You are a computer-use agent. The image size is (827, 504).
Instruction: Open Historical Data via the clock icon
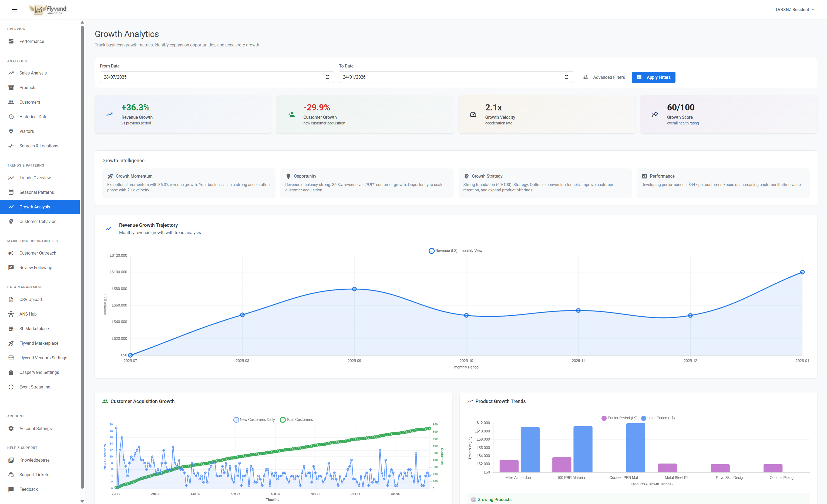coord(11,116)
